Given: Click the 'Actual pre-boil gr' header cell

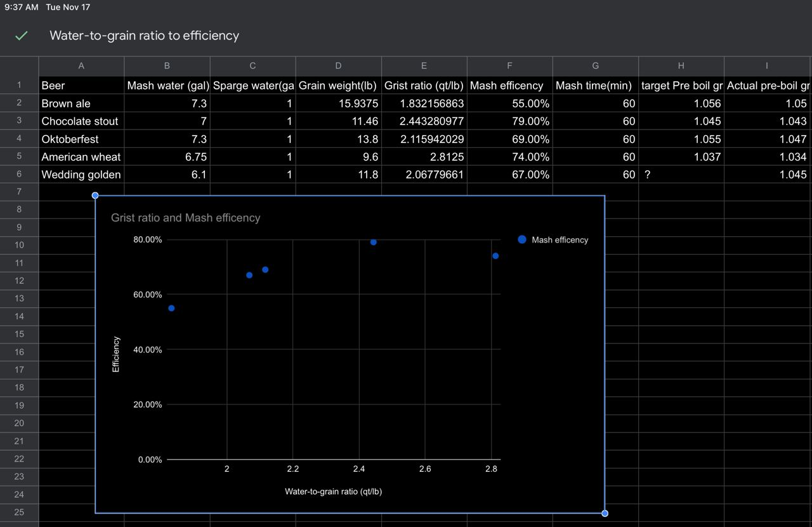Looking at the screenshot, I should coord(767,85).
